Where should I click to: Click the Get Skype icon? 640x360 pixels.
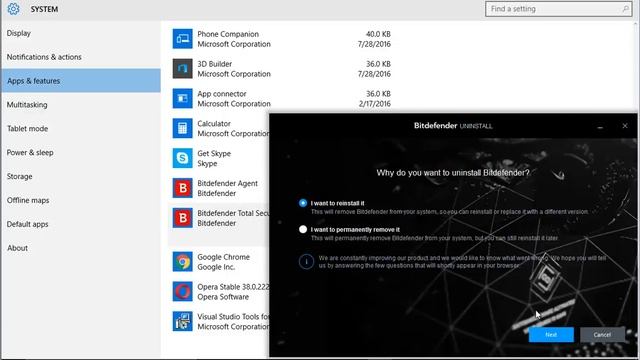pyautogui.click(x=182, y=158)
